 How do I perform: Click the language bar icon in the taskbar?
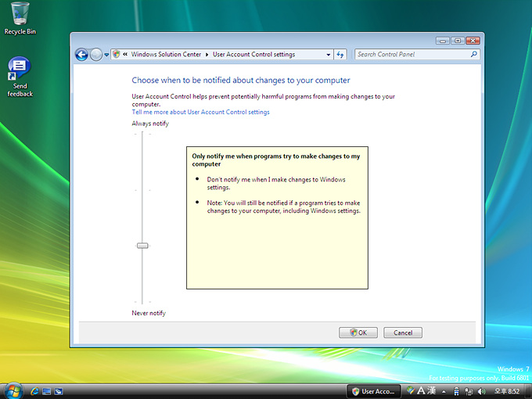(411, 390)
